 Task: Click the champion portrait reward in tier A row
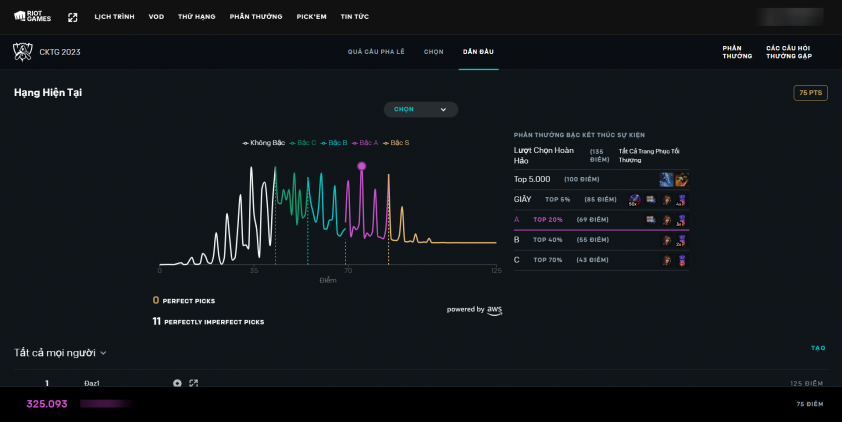click(666, 220)
